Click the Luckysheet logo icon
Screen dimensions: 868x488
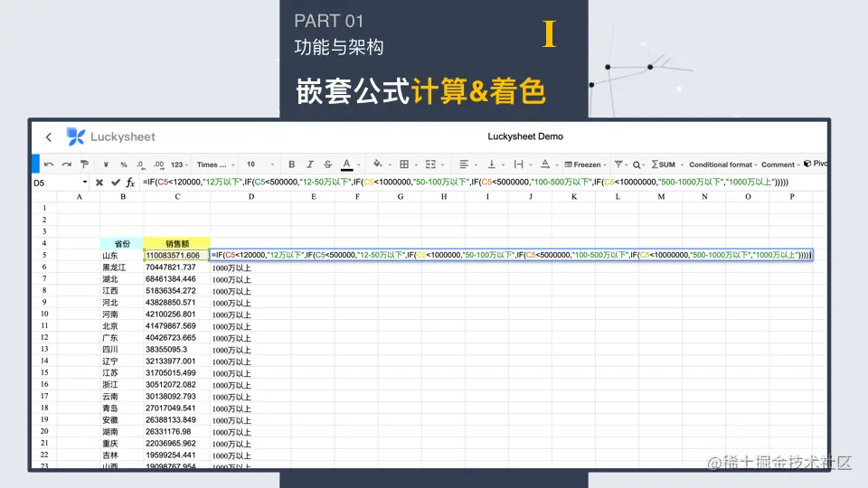click(76, 136)
